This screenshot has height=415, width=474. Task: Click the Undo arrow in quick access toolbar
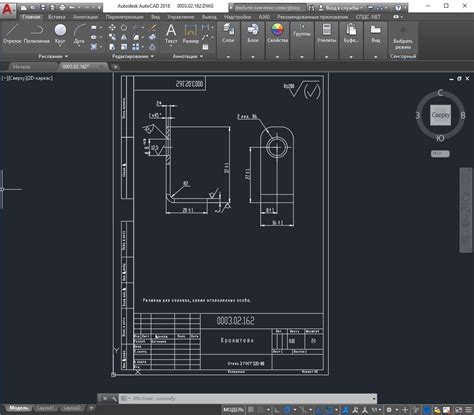click(x=71, y=7)
